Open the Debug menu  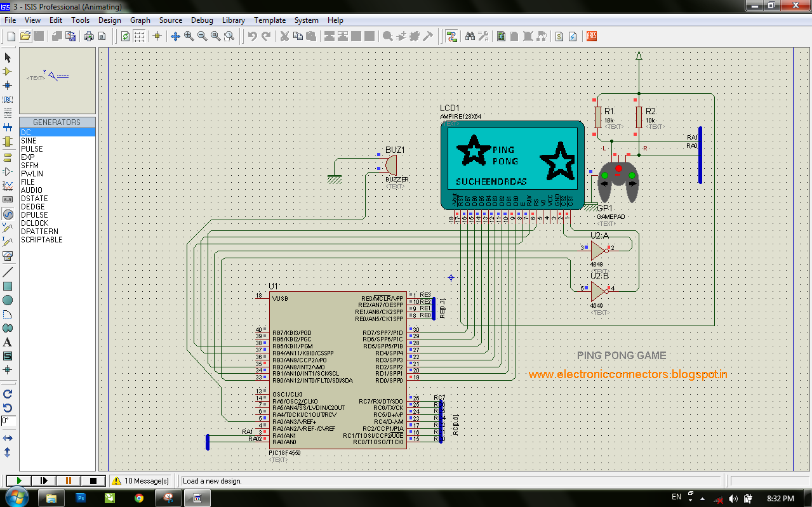tap(202, 20)
